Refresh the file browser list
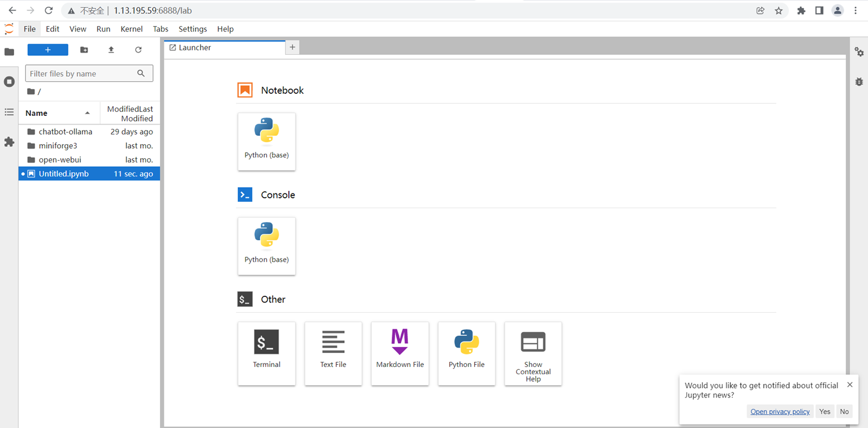The width and height of the screenshot is (868, 428). coord(138,50)
